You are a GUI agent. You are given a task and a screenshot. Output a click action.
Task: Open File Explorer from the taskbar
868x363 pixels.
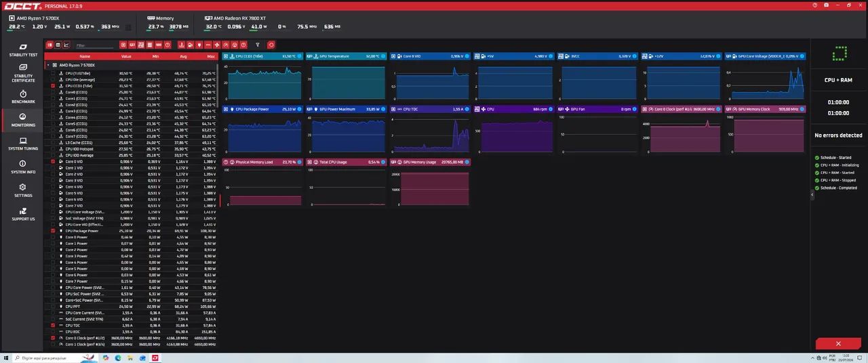pyautogui.click(x=130, y=358)
